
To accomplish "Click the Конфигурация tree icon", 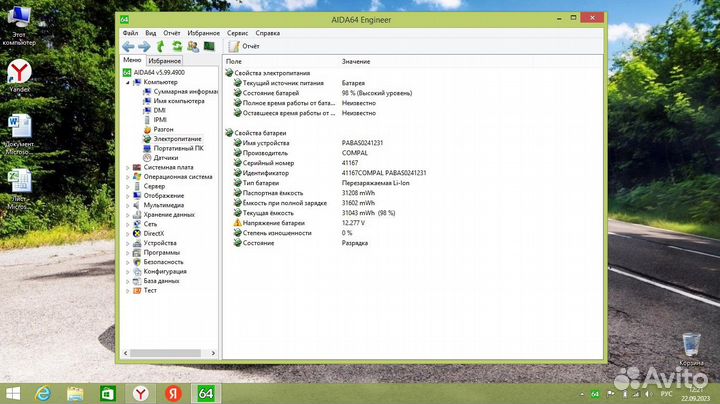I will 137,271.
